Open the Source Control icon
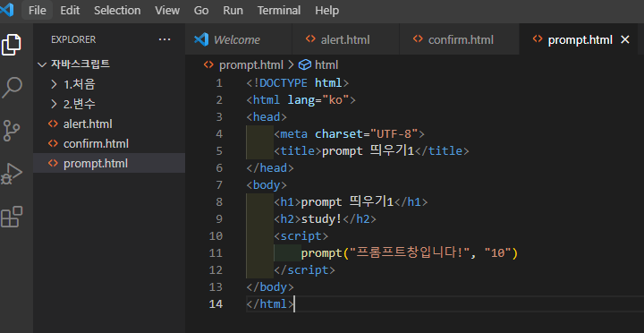 tap(12, 131)
